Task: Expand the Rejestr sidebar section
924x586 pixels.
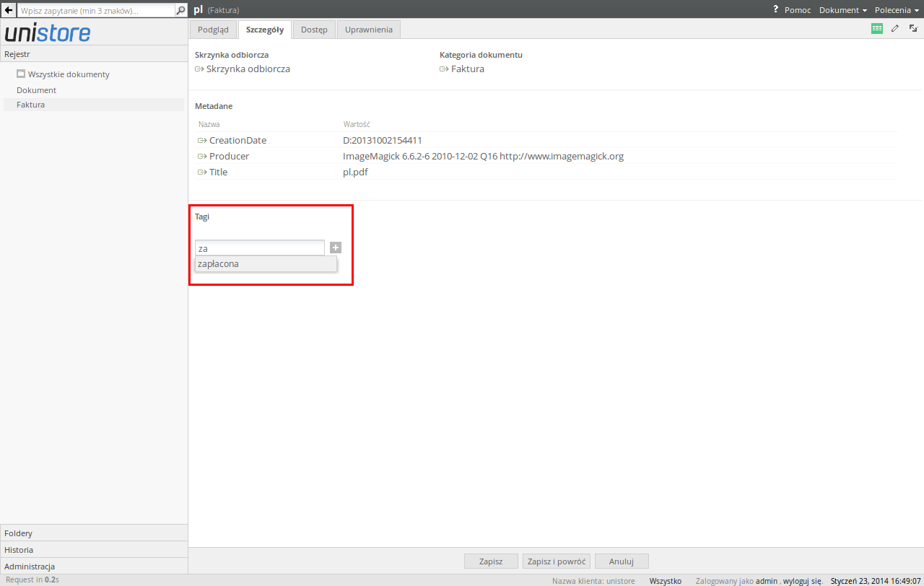Action: [94, 54]
